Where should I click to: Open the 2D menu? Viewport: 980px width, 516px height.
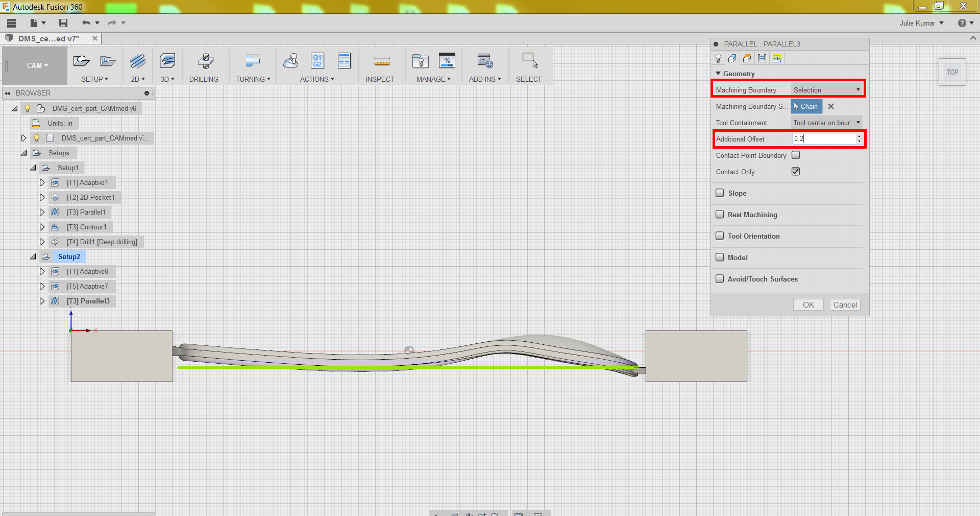coord(138,79)
